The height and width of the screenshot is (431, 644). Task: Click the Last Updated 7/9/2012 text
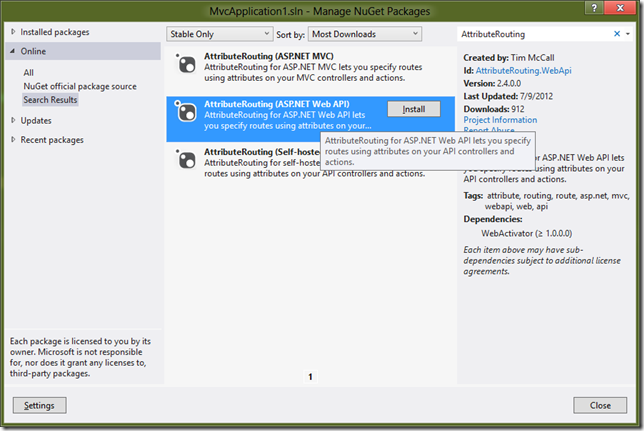pos(508,96)
